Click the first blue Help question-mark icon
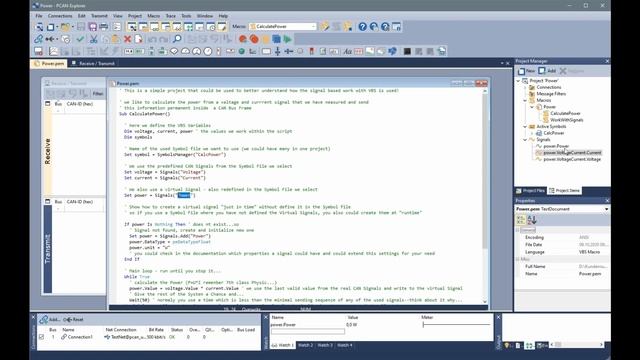This screenshot has height=360, width=640. 362,27
